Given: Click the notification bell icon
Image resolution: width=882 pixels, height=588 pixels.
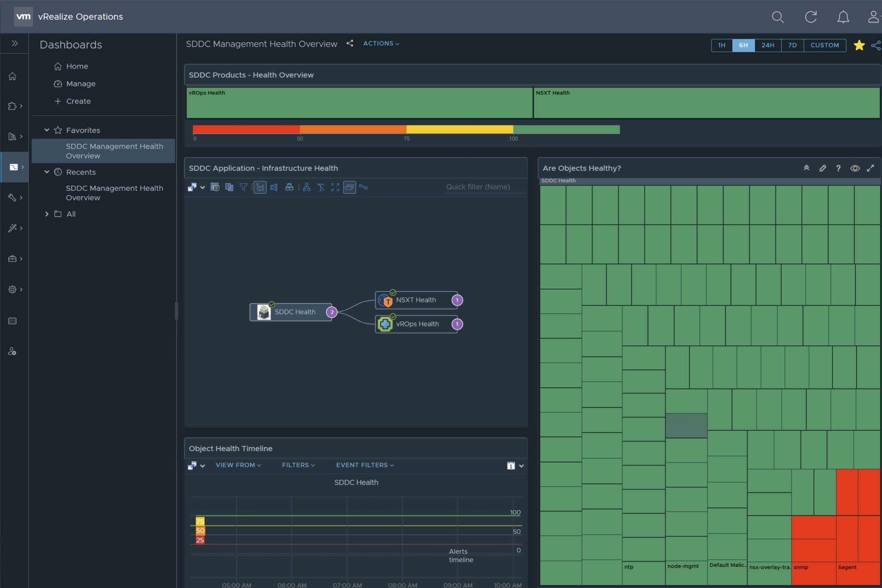Looking at the screenshot, I should point(843,17).
